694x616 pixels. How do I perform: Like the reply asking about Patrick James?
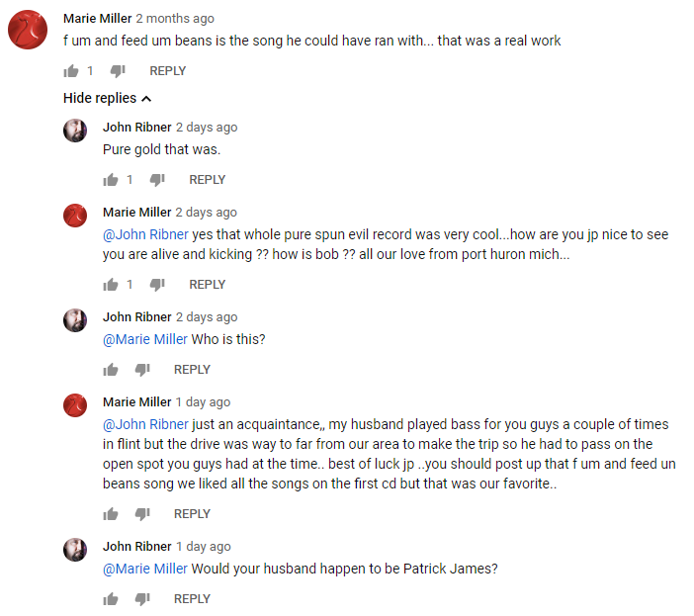tap(111, 599)
